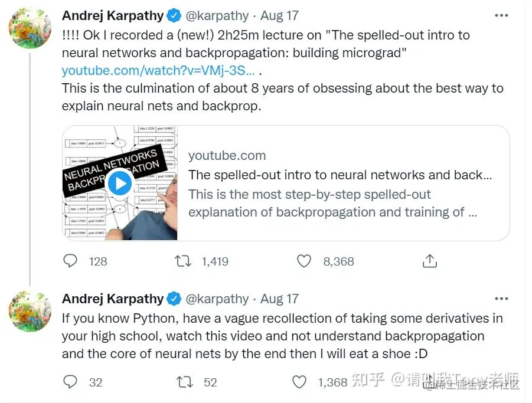Retweet the second tweet with 52 retweets

click(185, 382)
